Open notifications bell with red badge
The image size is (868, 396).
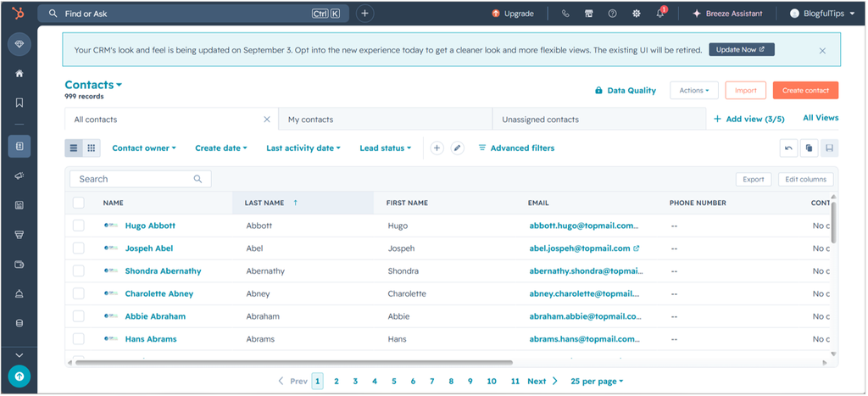coord(660,14)
